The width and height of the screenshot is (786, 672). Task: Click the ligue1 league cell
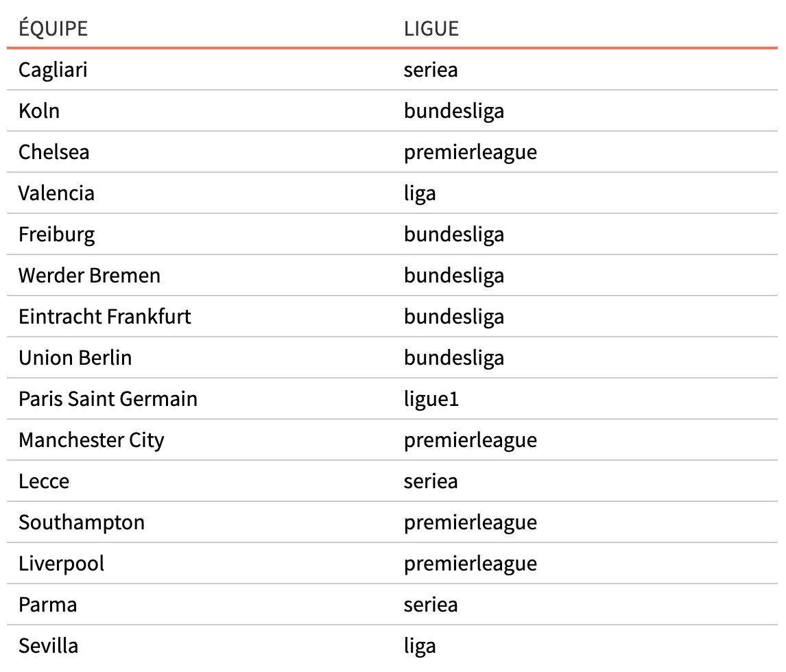click(x=431, y=399)
